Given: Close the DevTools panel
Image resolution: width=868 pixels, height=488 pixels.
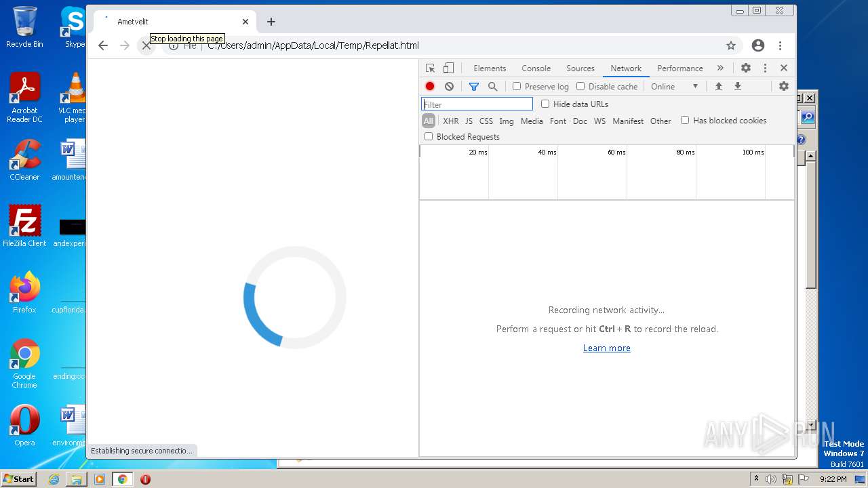Looking at the screenshot, I should [784, 68].
